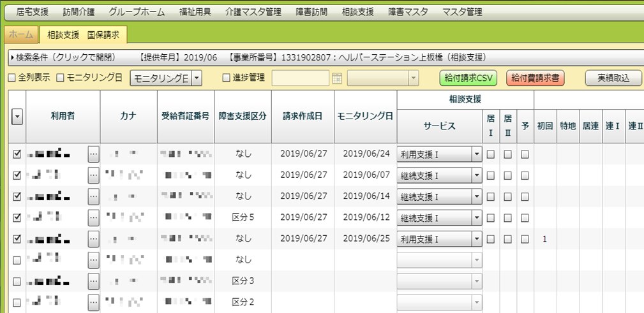Check the 進捗管理 checkbox
Image resolution: width=644 pixels, height=313 pixels.
point(226,78)
